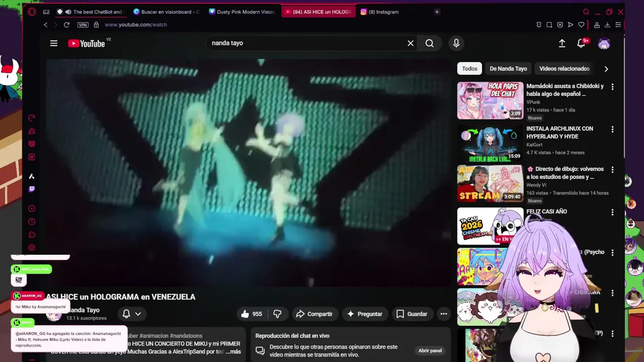This screenshot has width=644, height=362.
Task: Open new browser tab with plus
Action: (437, 12)
